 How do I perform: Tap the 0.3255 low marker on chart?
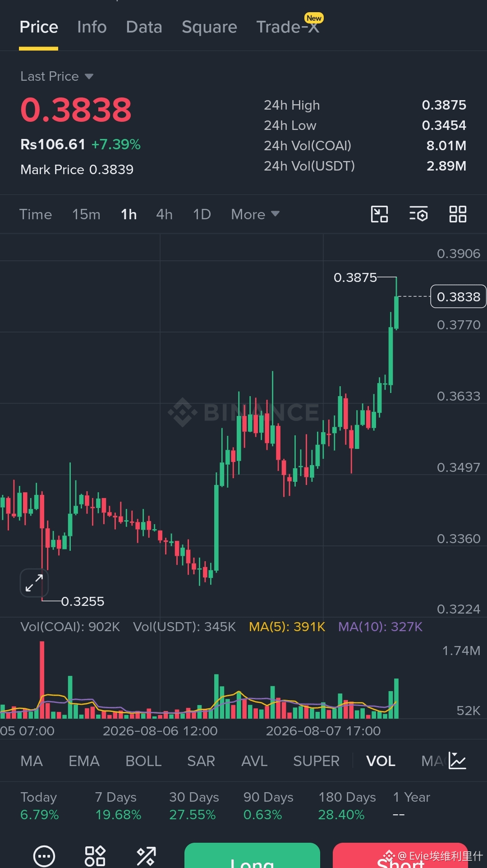tap(83, 601)
